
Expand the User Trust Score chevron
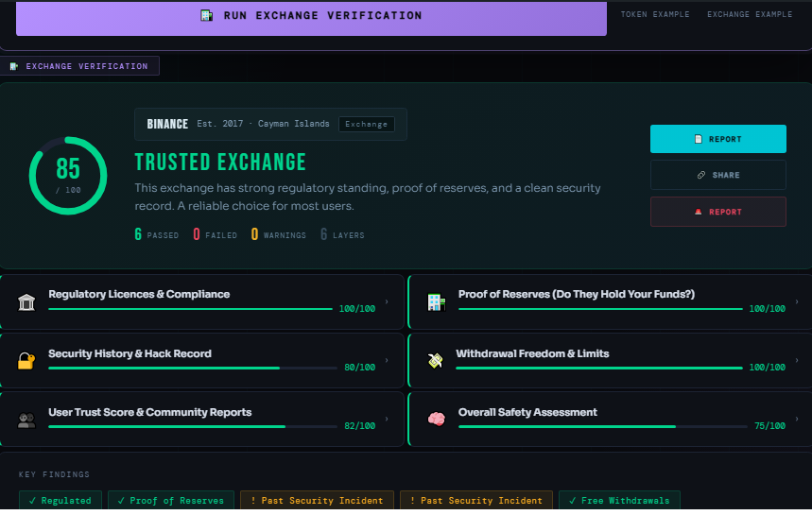(x=387, y=419)
